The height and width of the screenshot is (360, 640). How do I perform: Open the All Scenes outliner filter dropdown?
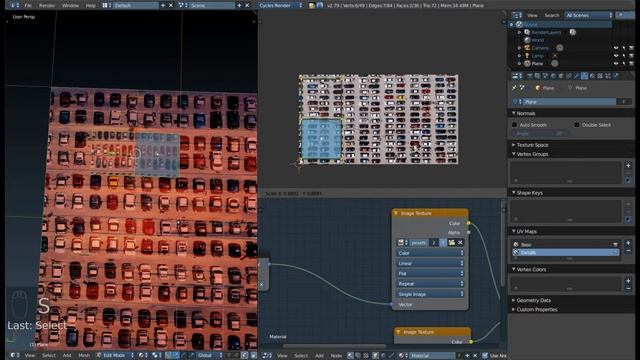tap(589, 15)
